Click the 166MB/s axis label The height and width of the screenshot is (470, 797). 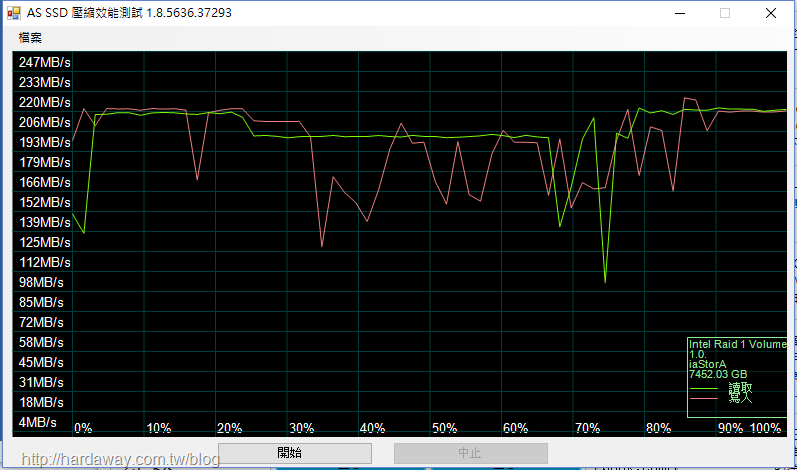45,182
